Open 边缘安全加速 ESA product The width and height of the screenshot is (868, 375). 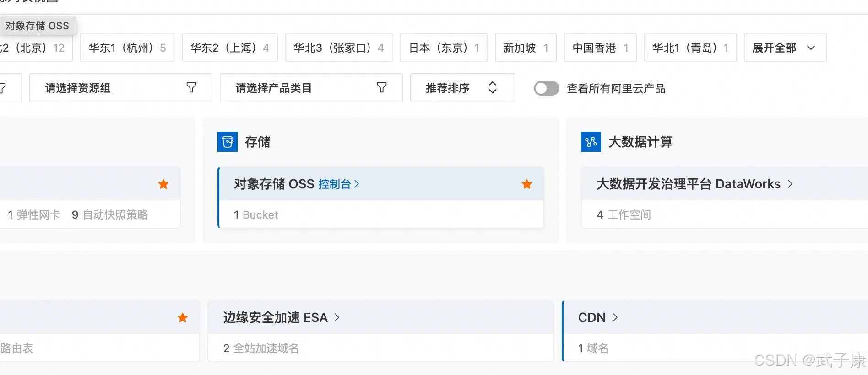point(276,317)
